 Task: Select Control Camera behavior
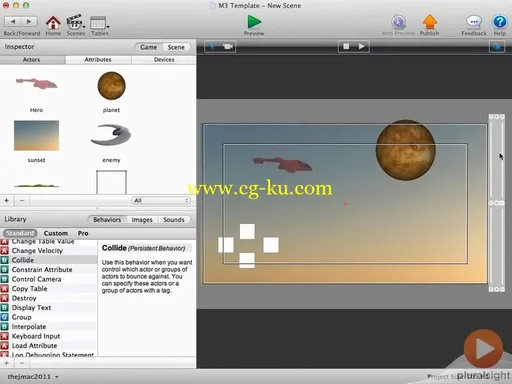coord(49,279)
